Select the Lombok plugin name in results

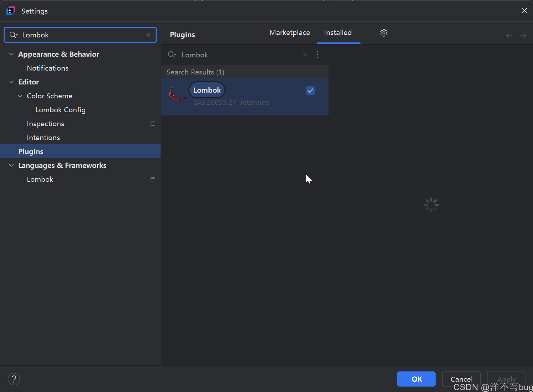pyautogui.click(x=207, y=90)
